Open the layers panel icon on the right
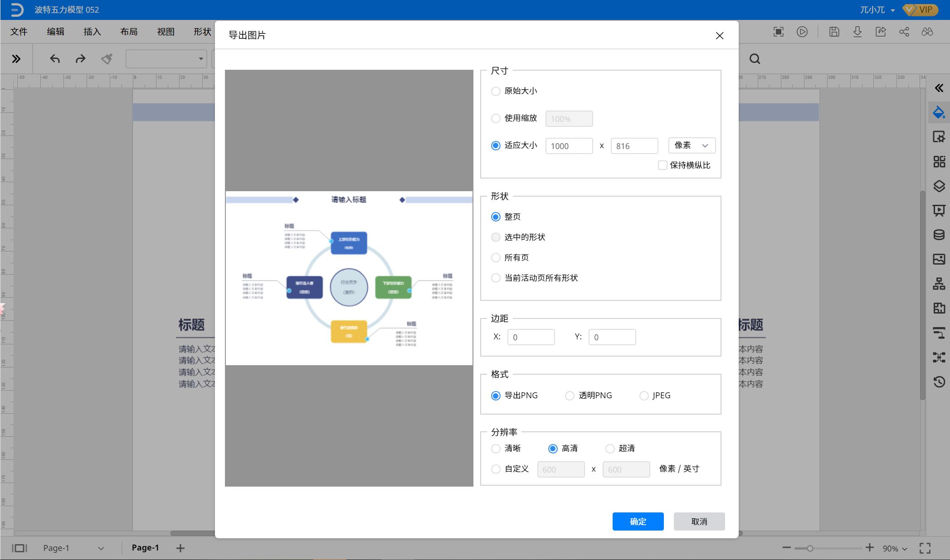This screenshot has width=950, height=560. pyautogui.click(x=939, y=186)
